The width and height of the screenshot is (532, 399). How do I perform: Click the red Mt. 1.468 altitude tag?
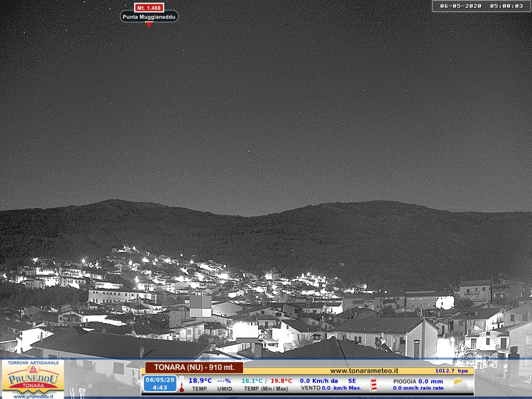point(149,8)
